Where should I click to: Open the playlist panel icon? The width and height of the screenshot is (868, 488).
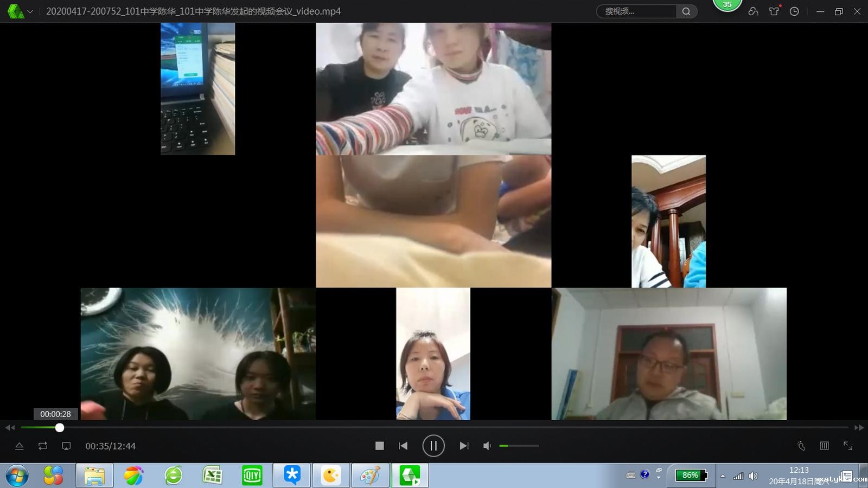[x=824, y=446]
